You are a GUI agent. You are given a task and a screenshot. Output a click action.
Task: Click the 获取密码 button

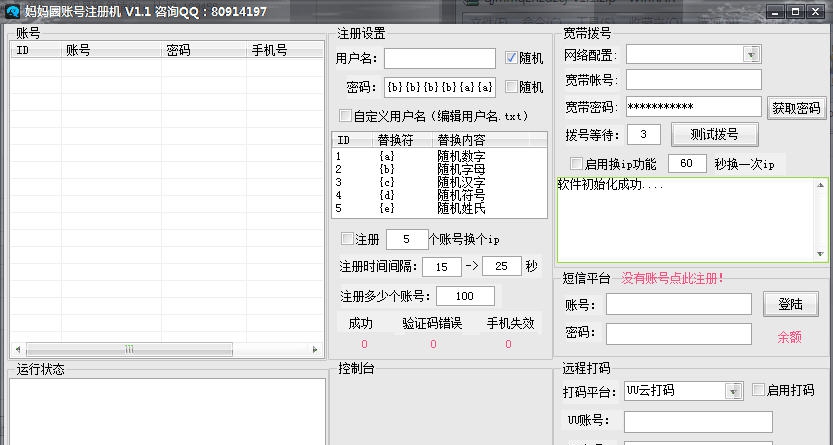[796, 108]
